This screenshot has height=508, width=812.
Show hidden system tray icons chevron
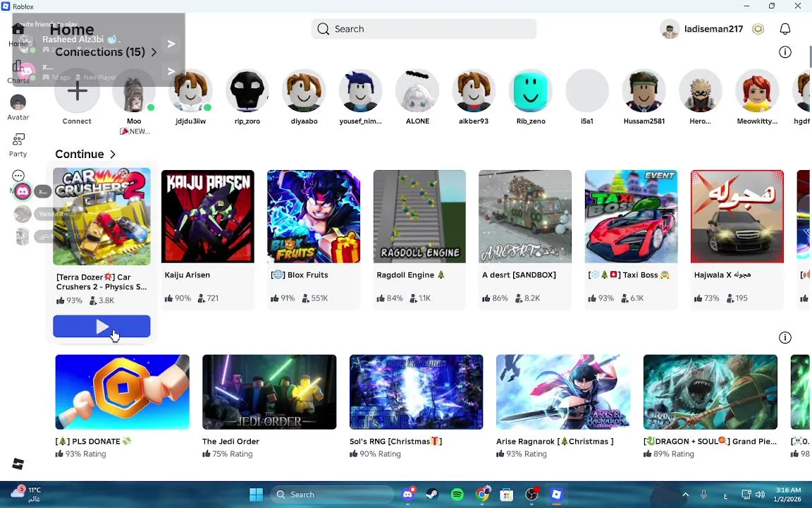click(x=686, y=495)
